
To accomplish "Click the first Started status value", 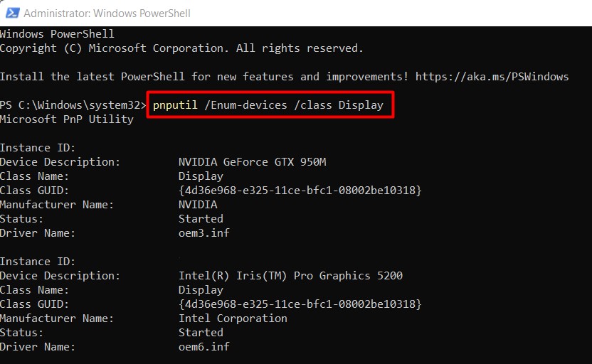I will tap(201, 219).
